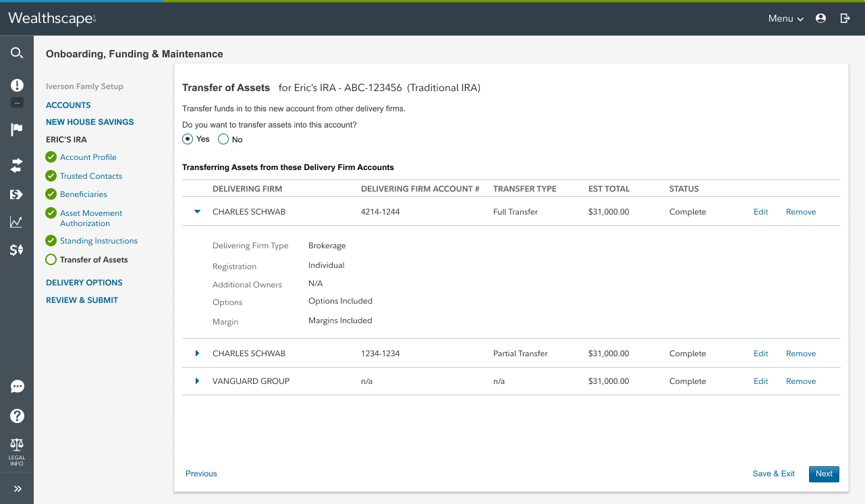This screenshot has width=865, height=504.
Task: Open the search icon in sidebar
Action: click(17, 53)
